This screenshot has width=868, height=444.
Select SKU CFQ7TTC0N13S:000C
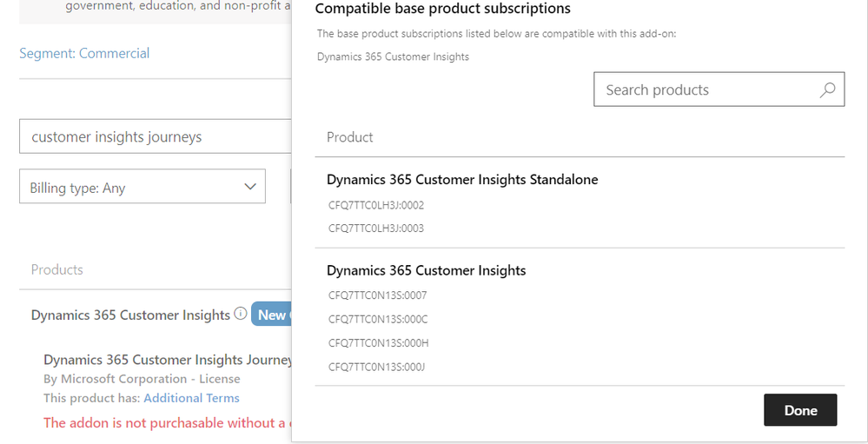pos(378,320)
